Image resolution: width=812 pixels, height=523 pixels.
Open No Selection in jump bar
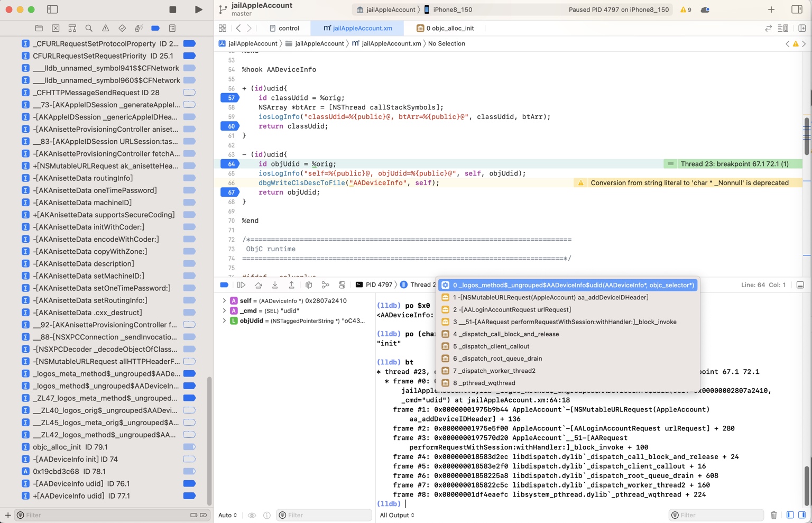click(x=446, y=43)
